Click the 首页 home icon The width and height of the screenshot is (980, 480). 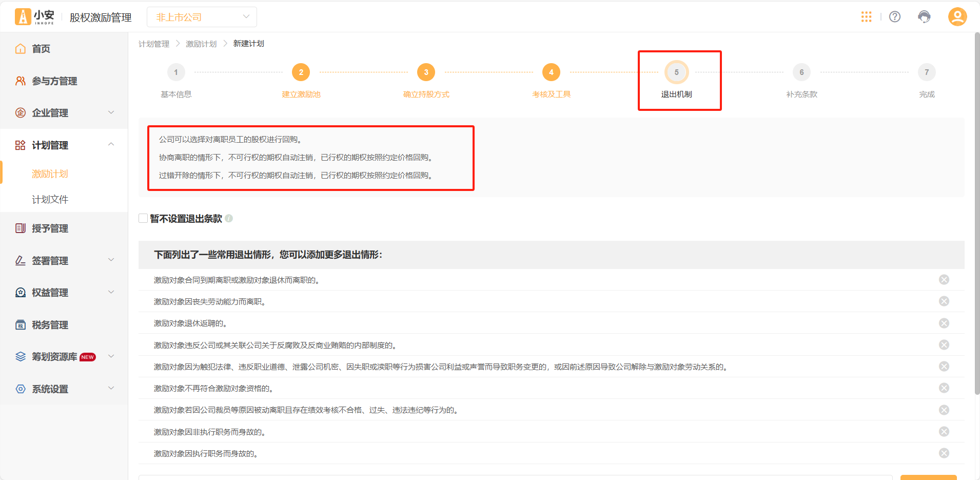[x=21, y=49]
